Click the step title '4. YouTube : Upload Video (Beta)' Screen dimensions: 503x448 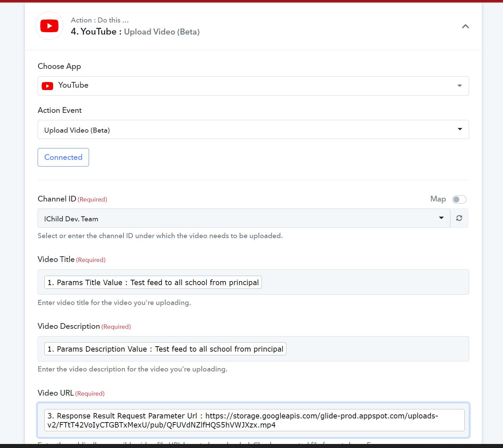point(135,32)
